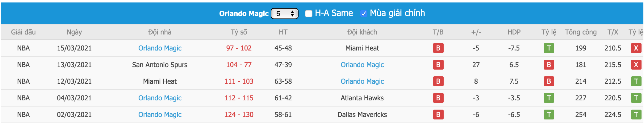Click green T over/under badge for Dallas Mavericks game
Image resolution: width=644 pixels, height=125 pixels.
tap(636, 115)
